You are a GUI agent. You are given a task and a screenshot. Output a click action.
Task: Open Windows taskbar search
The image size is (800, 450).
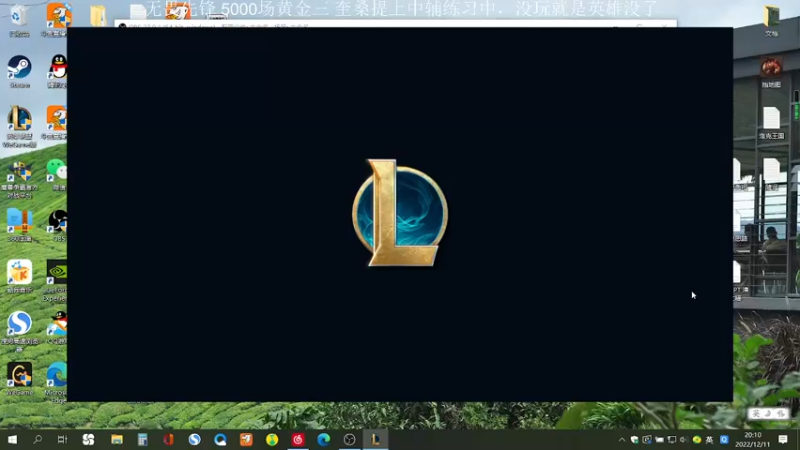37,439
